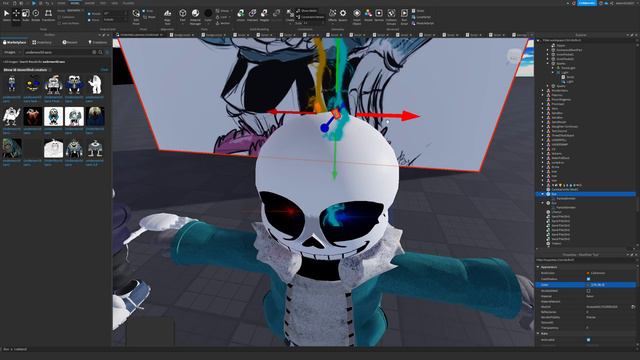Click the MeshId browse folder icon
640x360 pixels.
[x=633, y=307]
